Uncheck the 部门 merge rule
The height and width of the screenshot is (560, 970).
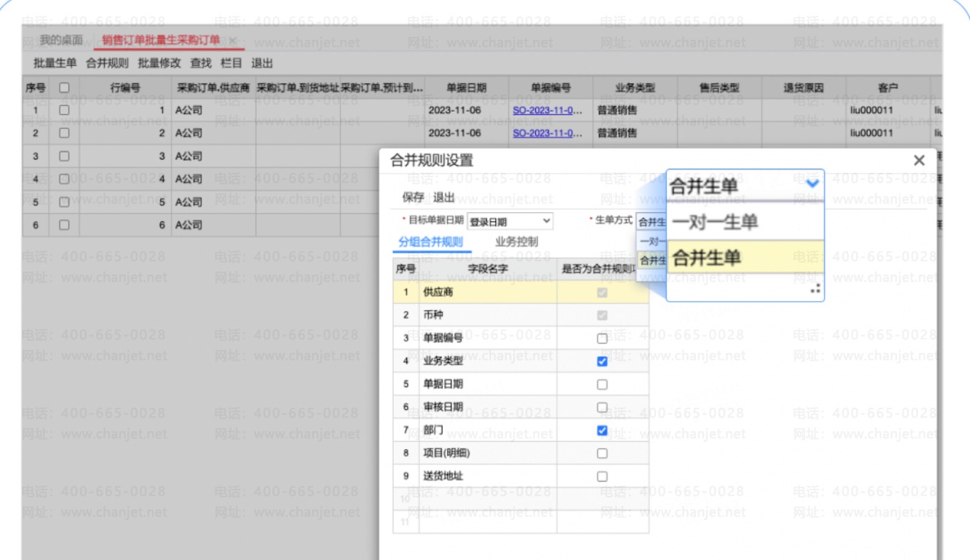pos(602,430)
